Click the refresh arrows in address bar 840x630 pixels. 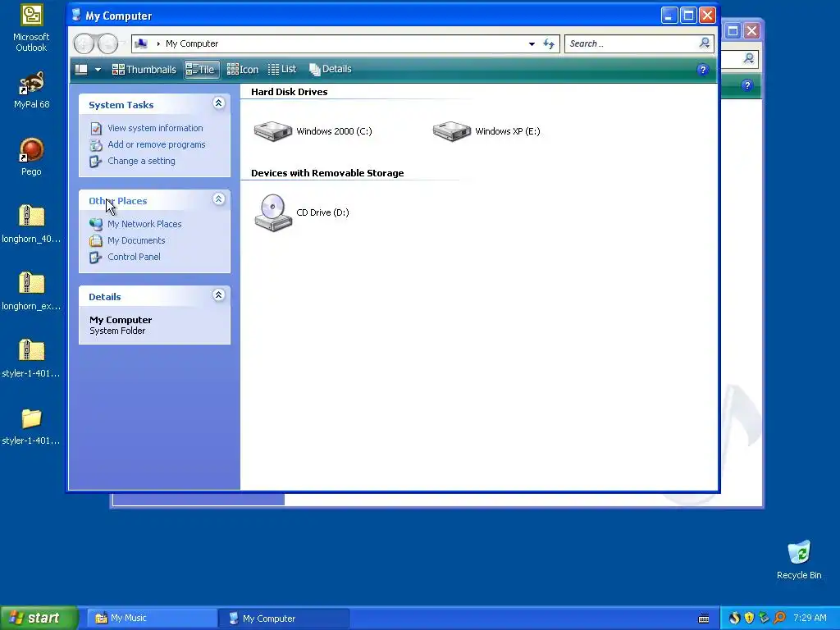pos(549,44)
